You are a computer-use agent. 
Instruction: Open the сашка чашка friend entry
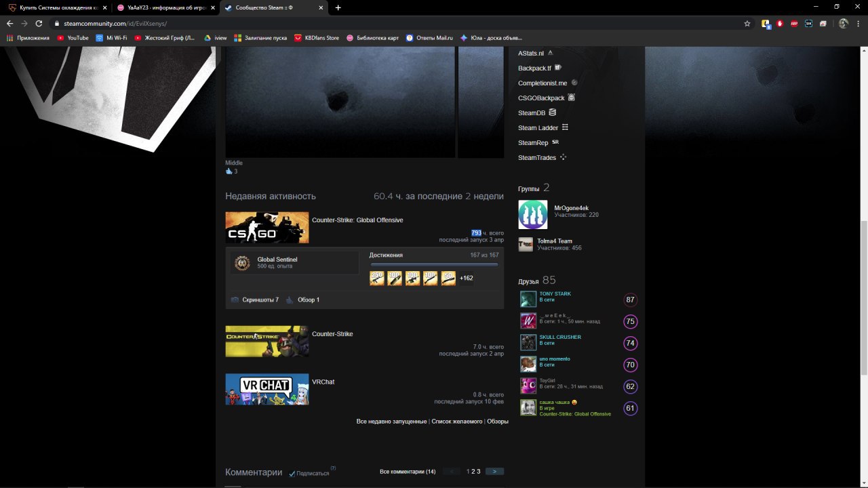[577, 408]
